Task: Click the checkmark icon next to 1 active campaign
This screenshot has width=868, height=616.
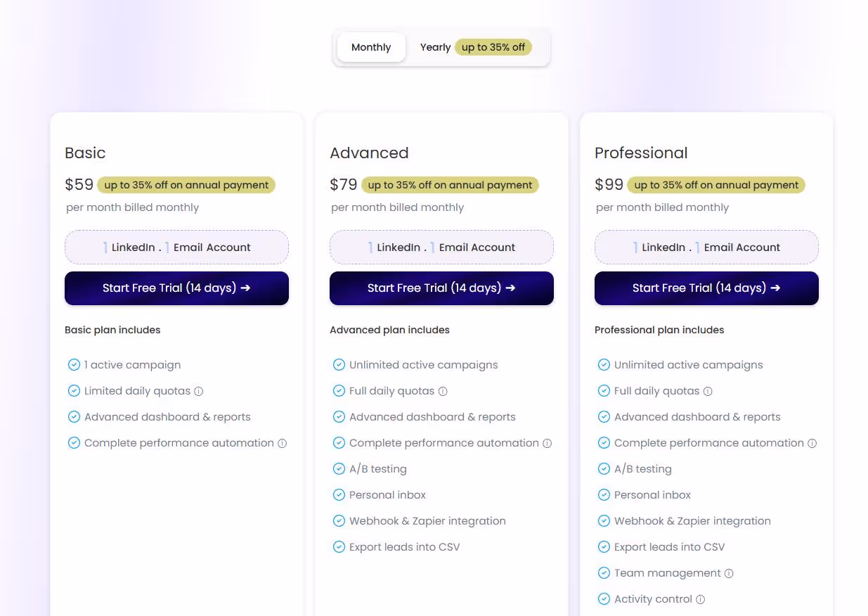Action: point(74,364)
